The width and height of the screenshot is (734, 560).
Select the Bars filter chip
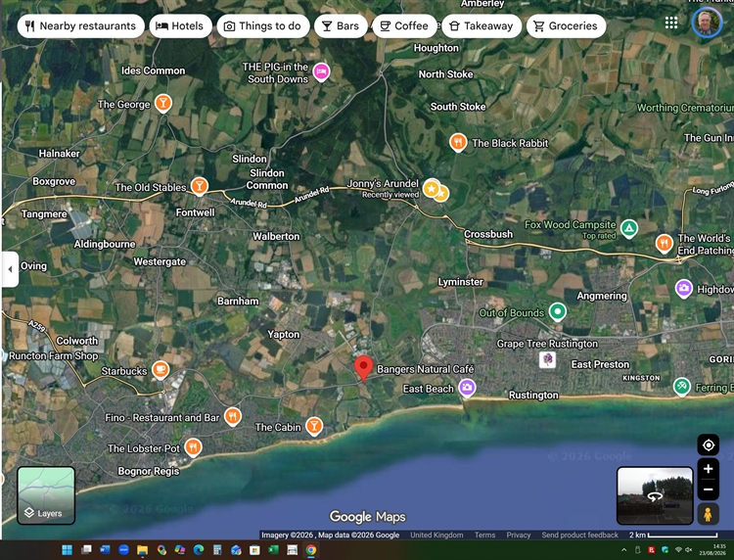click(x=341, y=25)
